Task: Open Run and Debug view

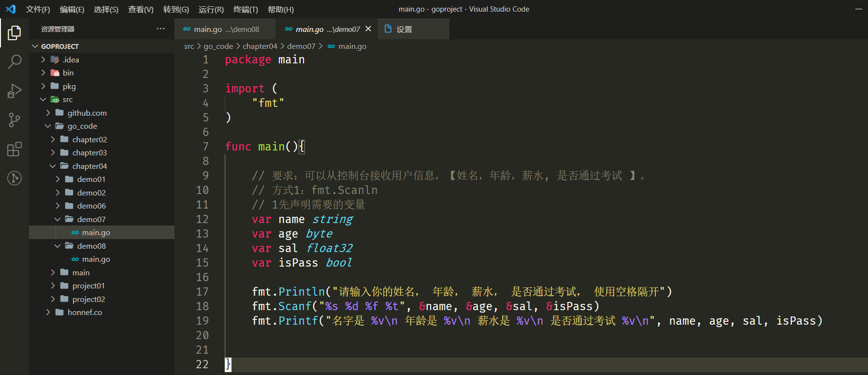Action: pos(14,91)
